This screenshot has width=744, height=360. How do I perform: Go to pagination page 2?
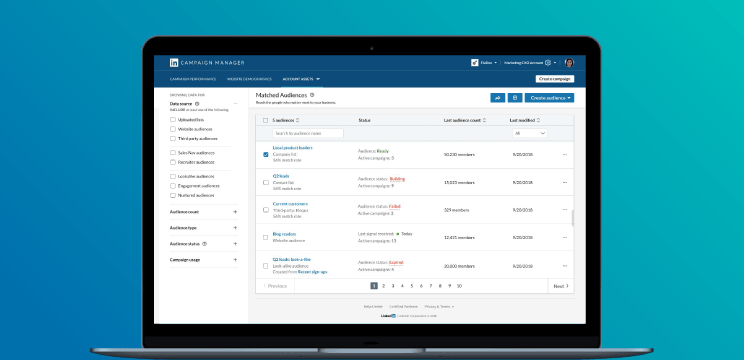click(x=383, y=286)
